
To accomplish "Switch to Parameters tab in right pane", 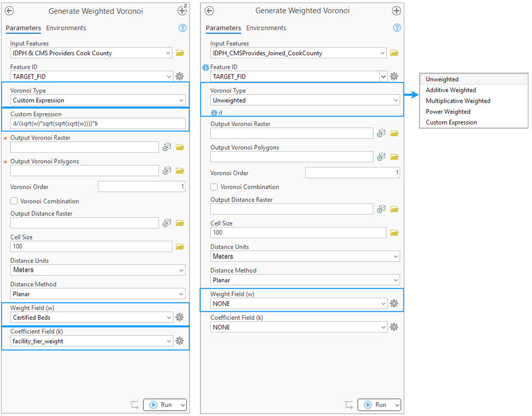I will pos(223,28).
